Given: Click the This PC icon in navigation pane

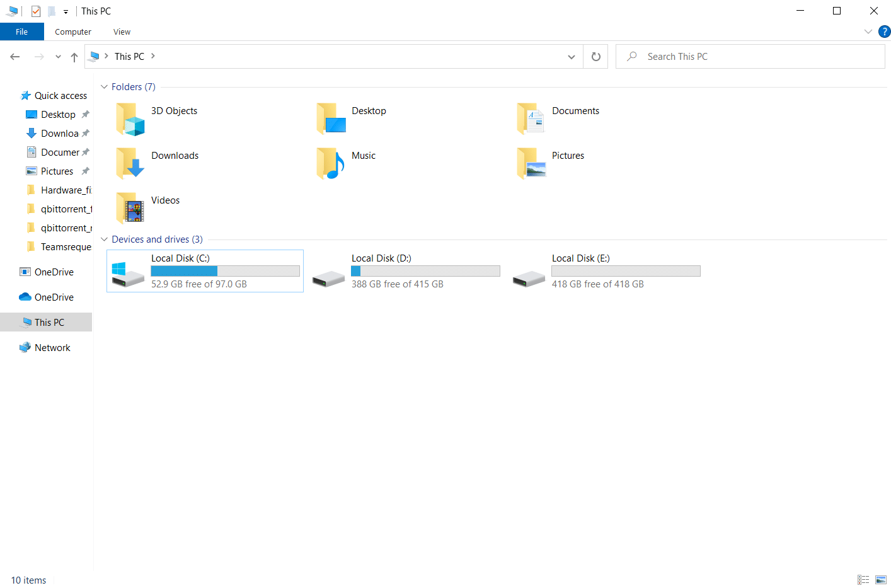Looking at the screenshot, I should [x=26, y=323].
